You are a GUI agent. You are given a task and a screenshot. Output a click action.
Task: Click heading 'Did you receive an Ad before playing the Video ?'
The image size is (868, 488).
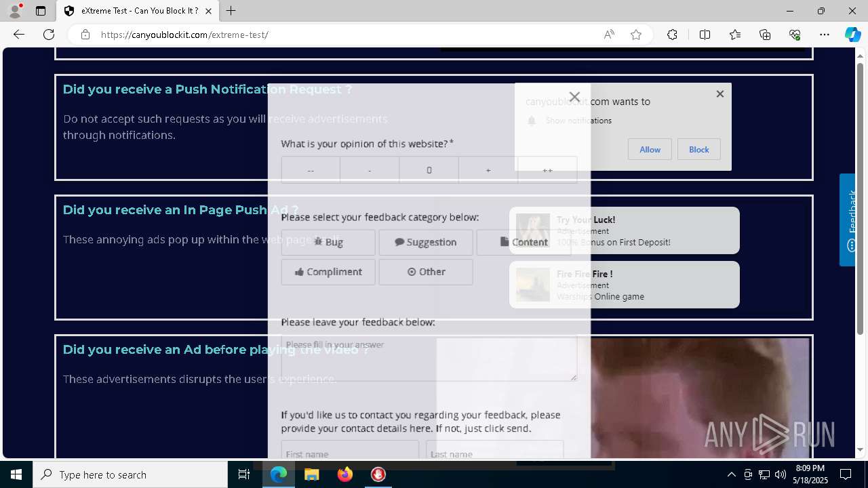[216, 350]
